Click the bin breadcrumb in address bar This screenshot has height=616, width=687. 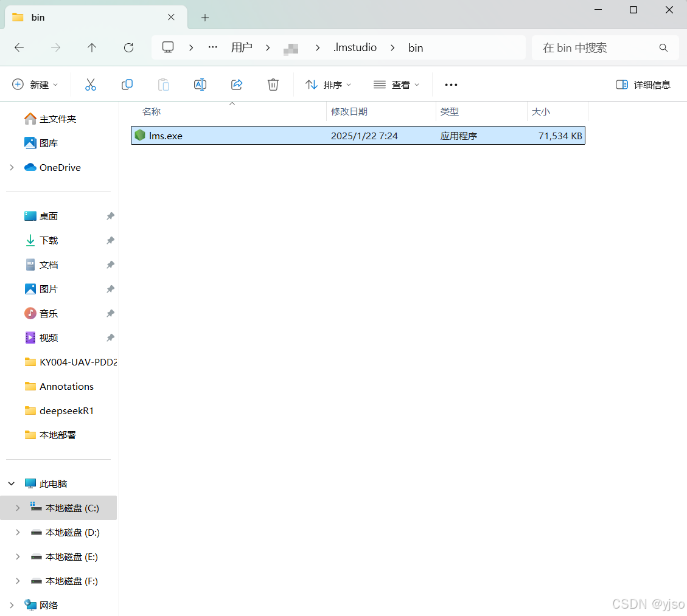[x=416, y=47]
